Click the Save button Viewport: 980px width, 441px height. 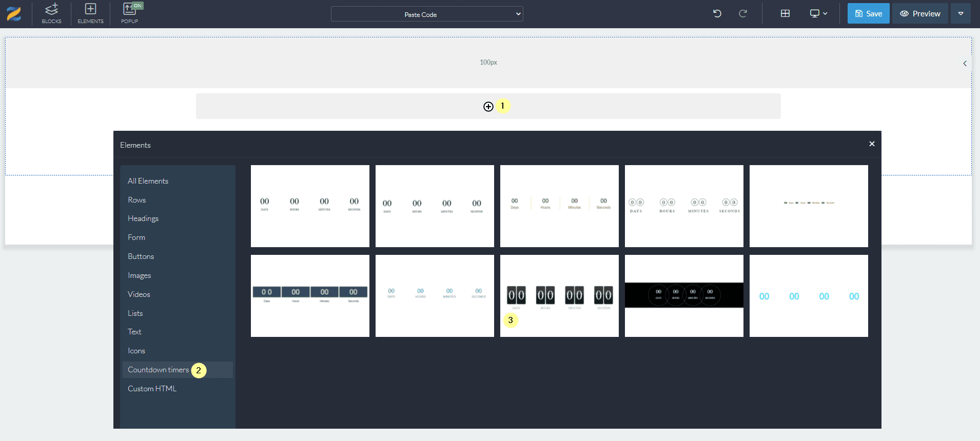pos(868,14)
